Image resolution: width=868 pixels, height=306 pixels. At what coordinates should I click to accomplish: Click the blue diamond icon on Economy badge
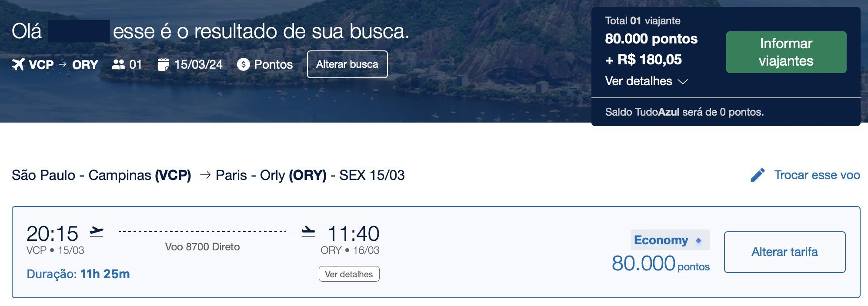click(699, 240)
